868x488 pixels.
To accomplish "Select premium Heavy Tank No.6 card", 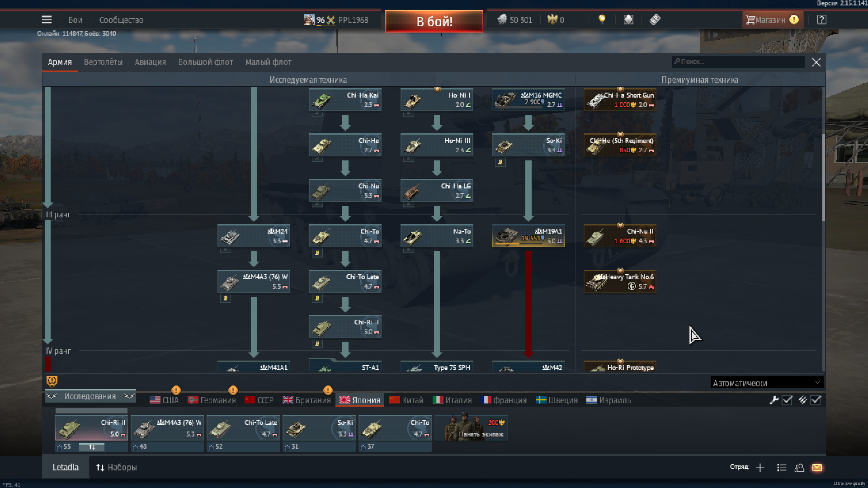I will (x=620, y=281).
